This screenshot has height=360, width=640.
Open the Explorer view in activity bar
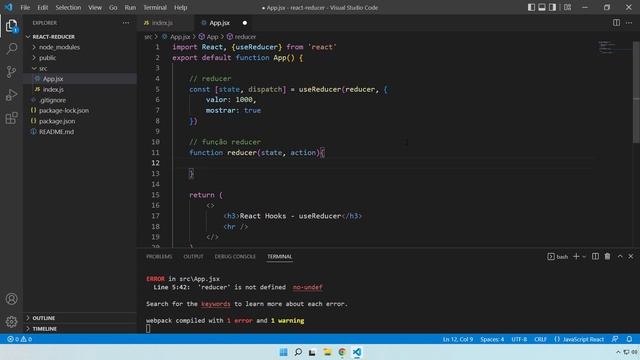click(x=11, y=26)
